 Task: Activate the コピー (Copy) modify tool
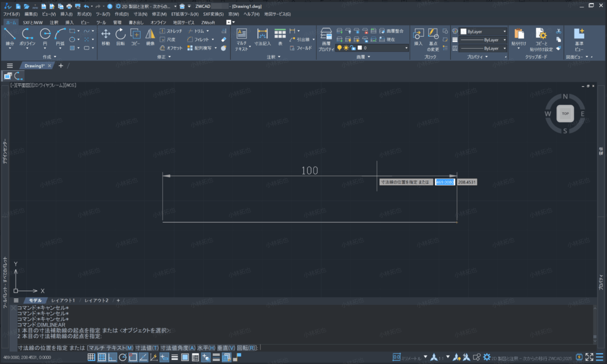tap(135, 38)
